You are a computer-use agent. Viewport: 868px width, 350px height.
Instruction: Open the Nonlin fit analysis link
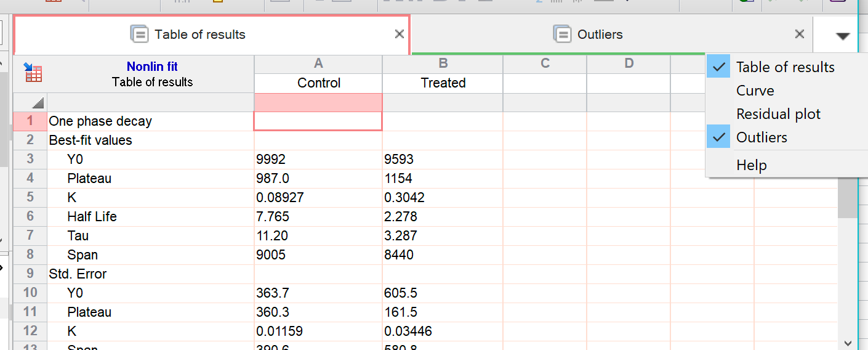(x=152, y=67)
